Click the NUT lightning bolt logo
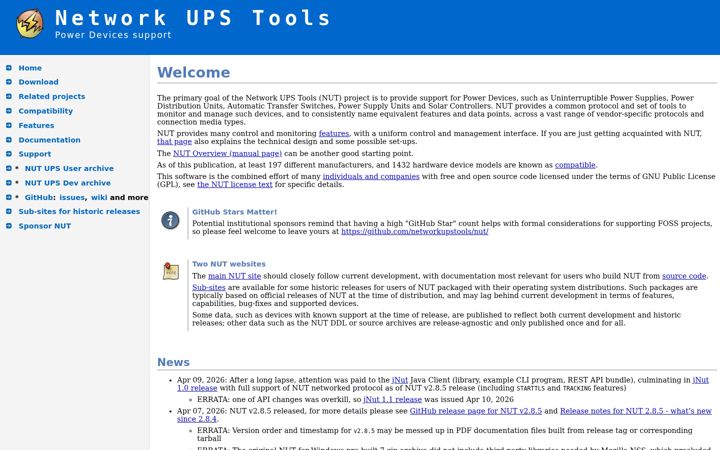 pos(30,23)
